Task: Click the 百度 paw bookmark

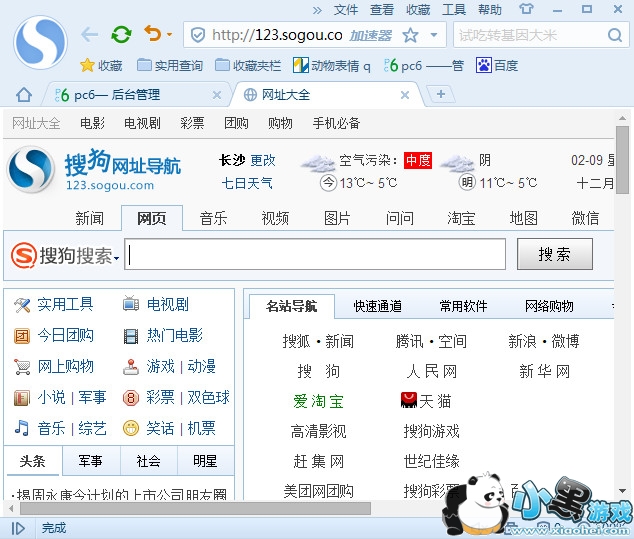Action: coord(497,65)
